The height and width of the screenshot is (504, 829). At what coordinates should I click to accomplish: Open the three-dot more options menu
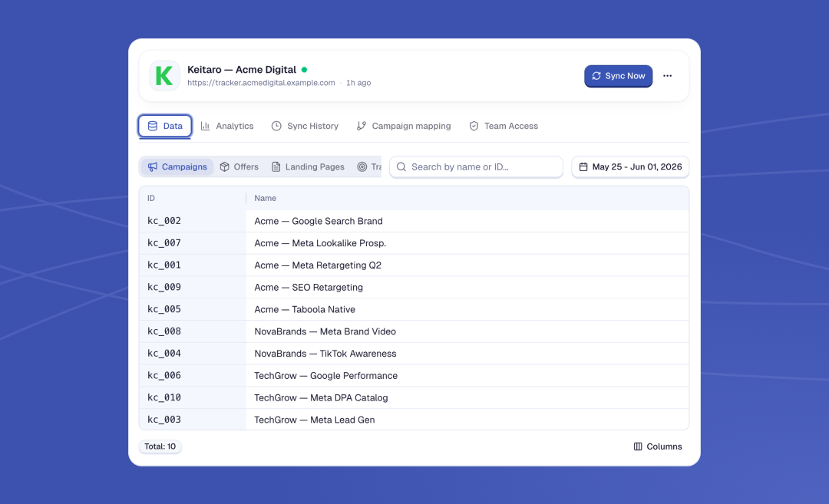667,76
